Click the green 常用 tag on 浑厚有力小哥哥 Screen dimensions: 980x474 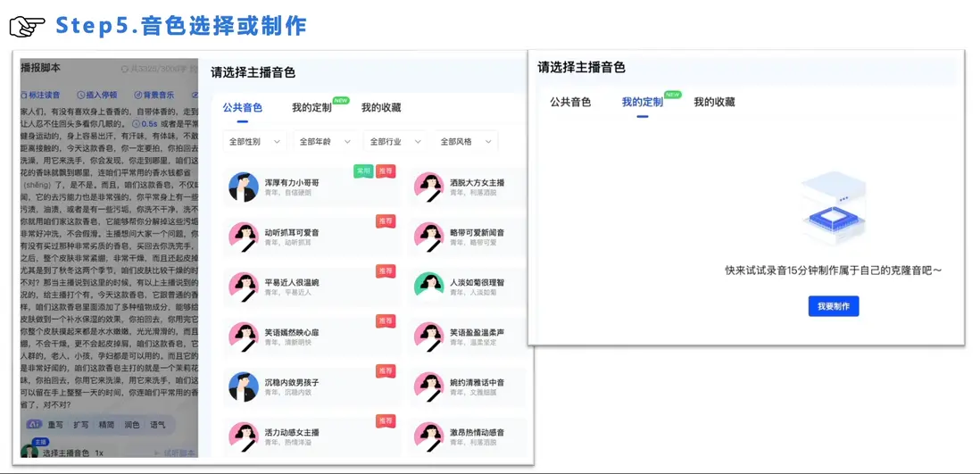(363, 172)
